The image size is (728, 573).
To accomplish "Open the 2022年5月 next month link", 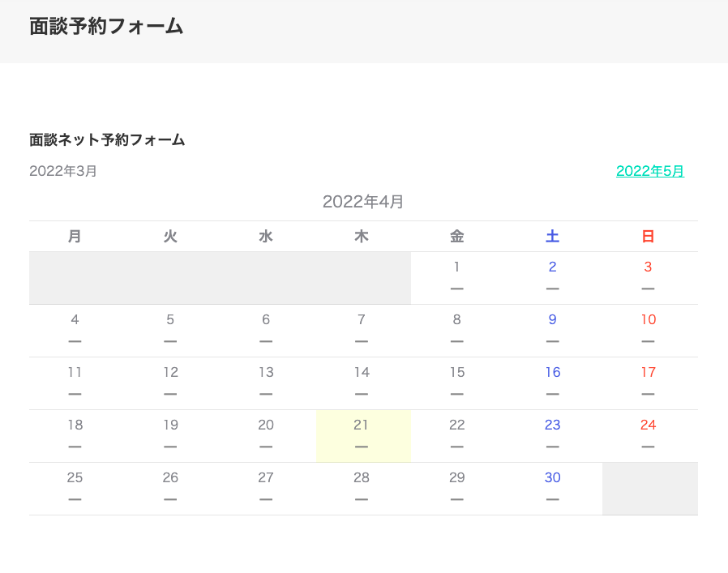I will click(x=649, y=171).
